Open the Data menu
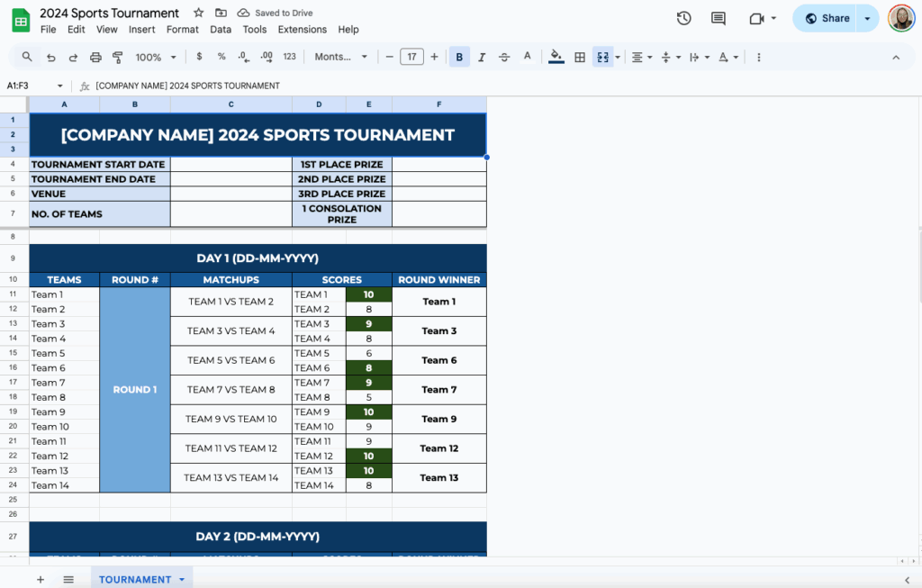 click(x=221, y=29)
